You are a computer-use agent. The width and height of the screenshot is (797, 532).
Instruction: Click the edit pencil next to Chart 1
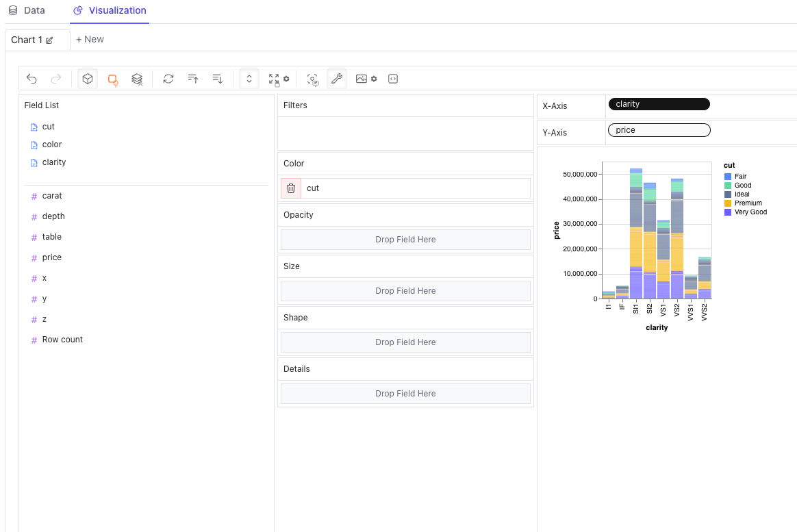pyautogui.click(x=49, y=40)
